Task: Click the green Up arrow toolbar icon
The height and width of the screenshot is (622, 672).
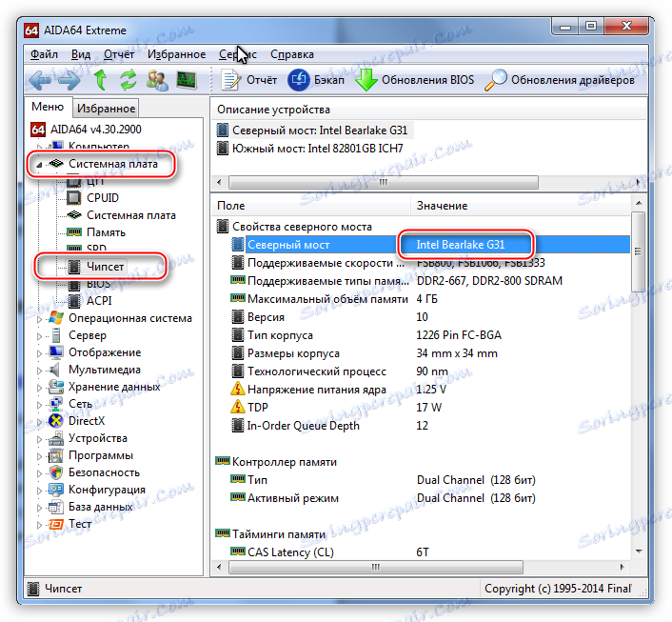Action: [x=100, y=80]
